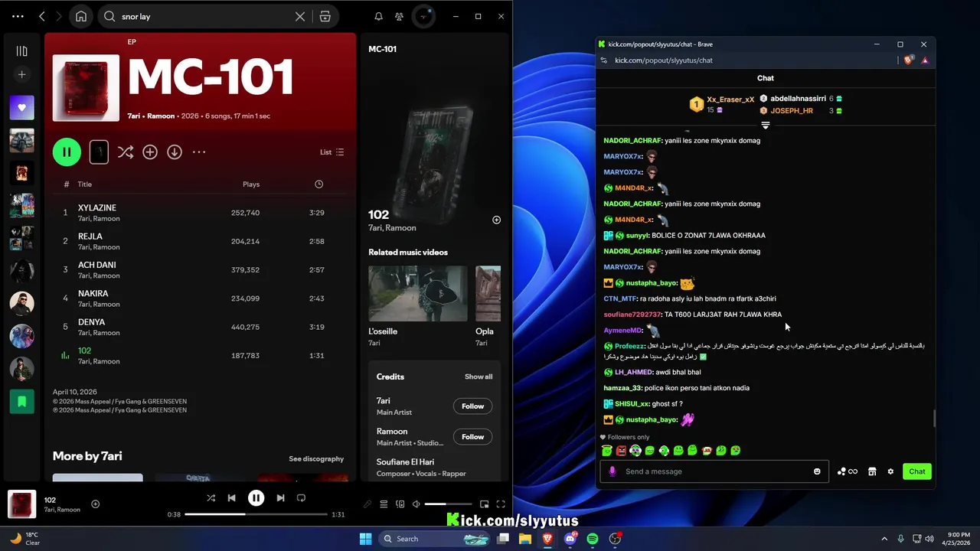980x551 pixels.
Task: Open more options ellipsis for MC-101
Action: (x=199, y=152)
